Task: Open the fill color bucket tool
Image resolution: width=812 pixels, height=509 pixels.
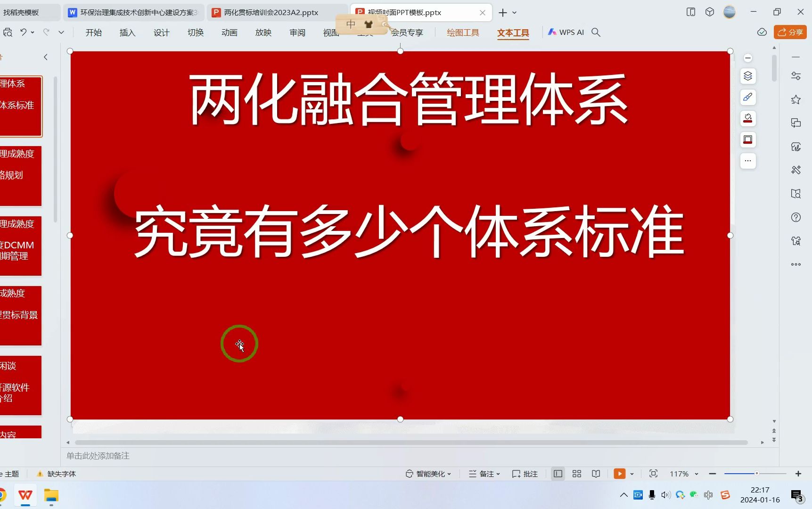Action: click(x=748, y=118)
